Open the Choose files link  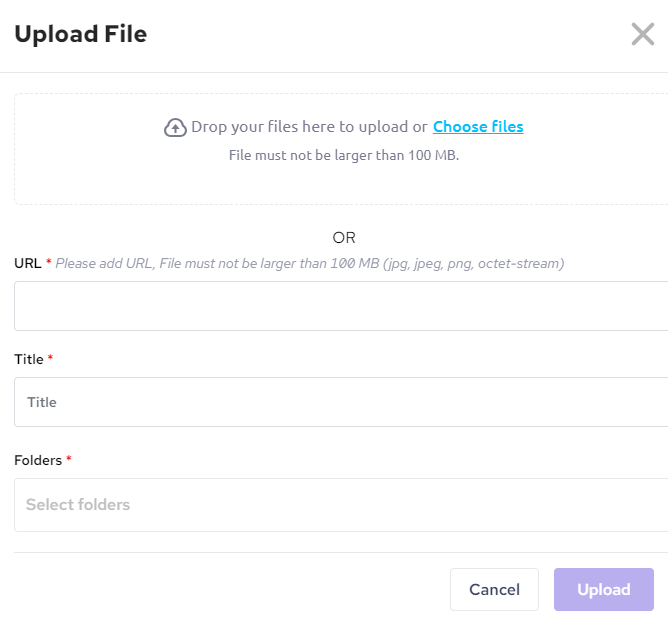[478, 126]
